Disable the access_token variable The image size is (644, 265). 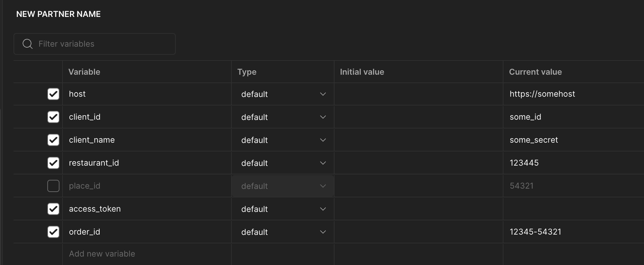pos(53,209)
